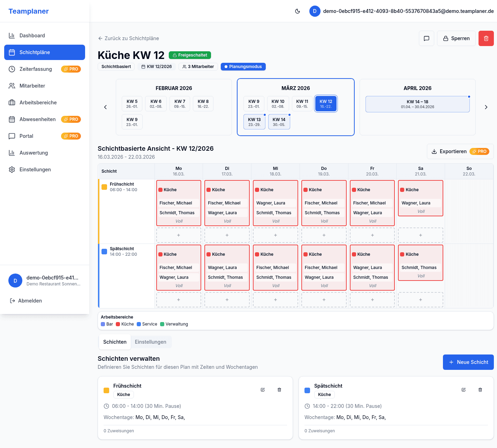The height and width of the screenshot is (448, 497).
Task: Switch to the Einstellungen tab
Action: pos(150,342)
